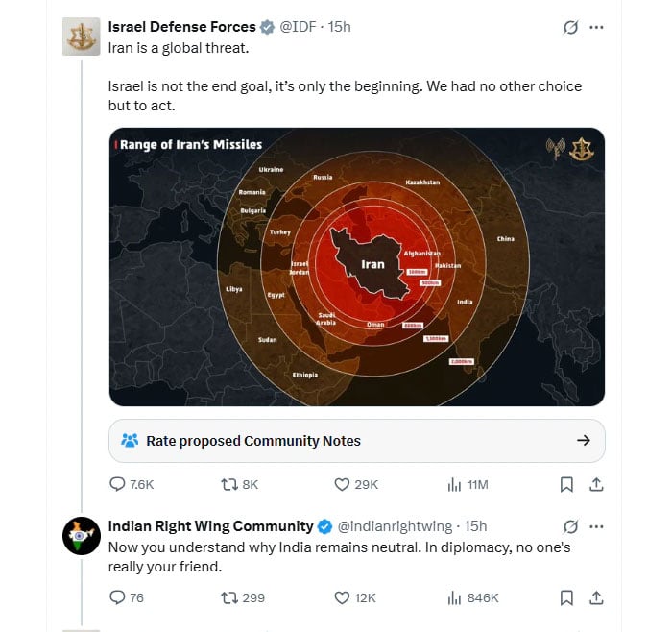Screen dimensions: 672x632
Task: View analytics of the IDF post
Action: point(454,485)
